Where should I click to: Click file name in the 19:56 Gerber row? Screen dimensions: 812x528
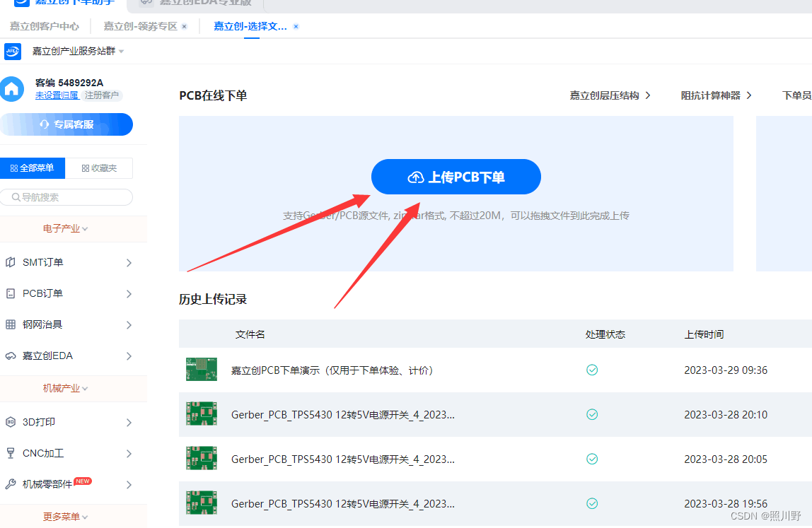pos(343,504)
